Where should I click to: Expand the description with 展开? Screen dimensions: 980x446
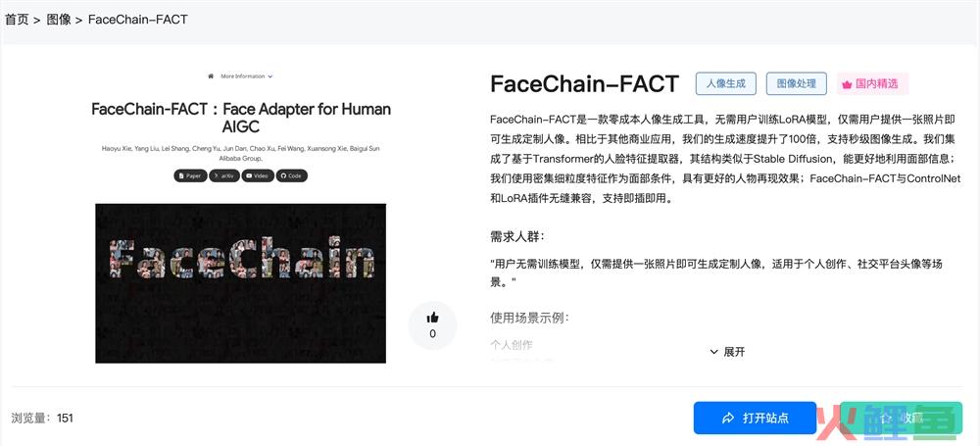(728, 352)
